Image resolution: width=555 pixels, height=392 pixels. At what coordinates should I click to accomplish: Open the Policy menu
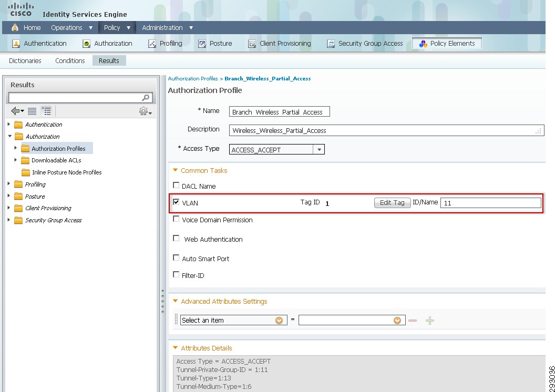117,28
